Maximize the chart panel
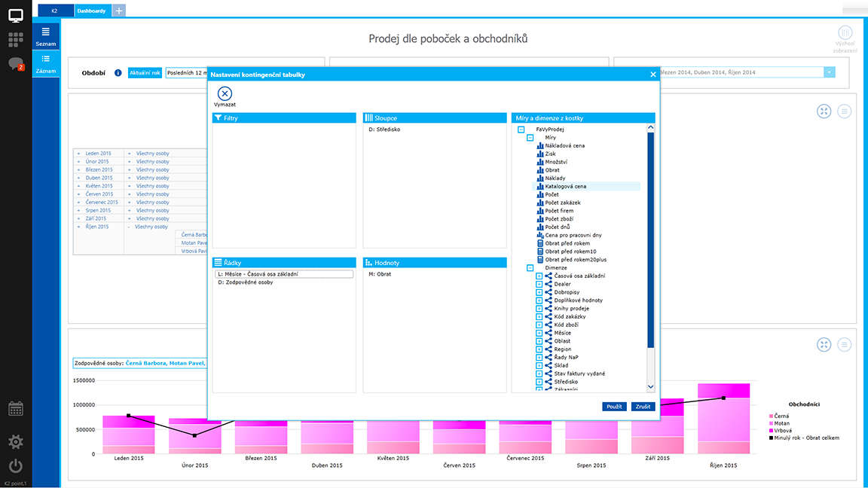Viewport: 868px width, 488px height. click(x=824, y=345)
